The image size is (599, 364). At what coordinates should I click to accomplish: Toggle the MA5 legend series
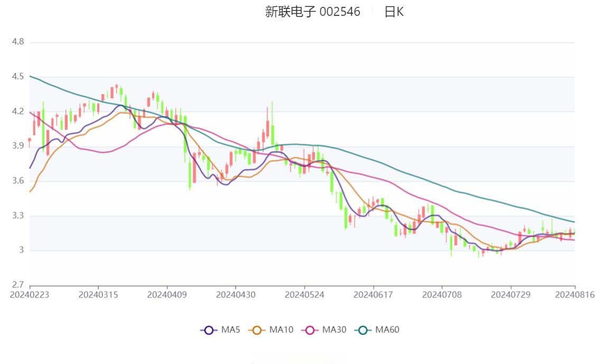point(220,330)
